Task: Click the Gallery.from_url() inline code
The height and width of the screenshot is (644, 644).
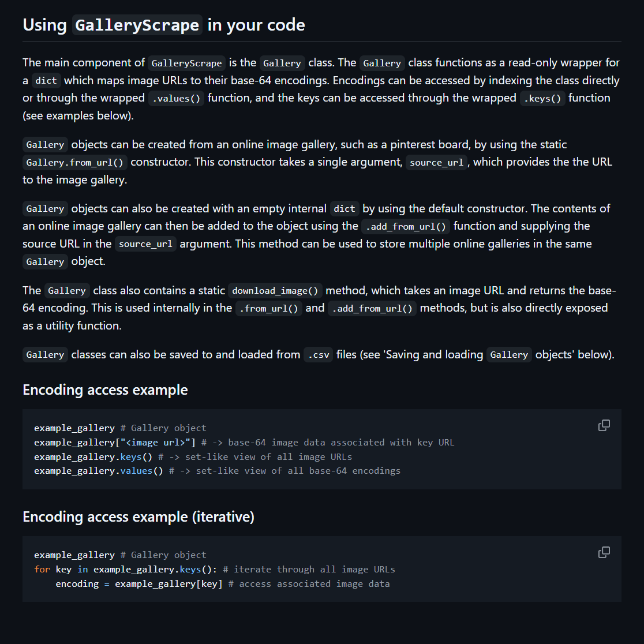Action: pos(75,162)
